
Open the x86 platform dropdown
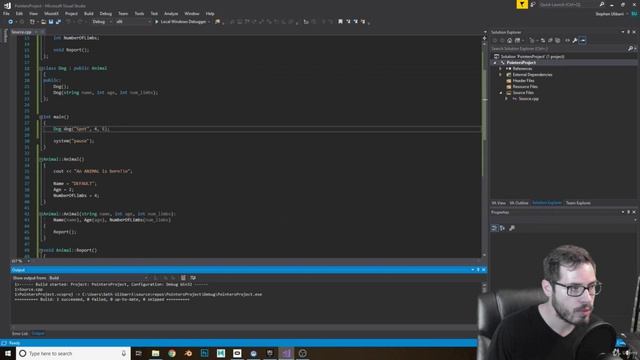coord(133,22)
